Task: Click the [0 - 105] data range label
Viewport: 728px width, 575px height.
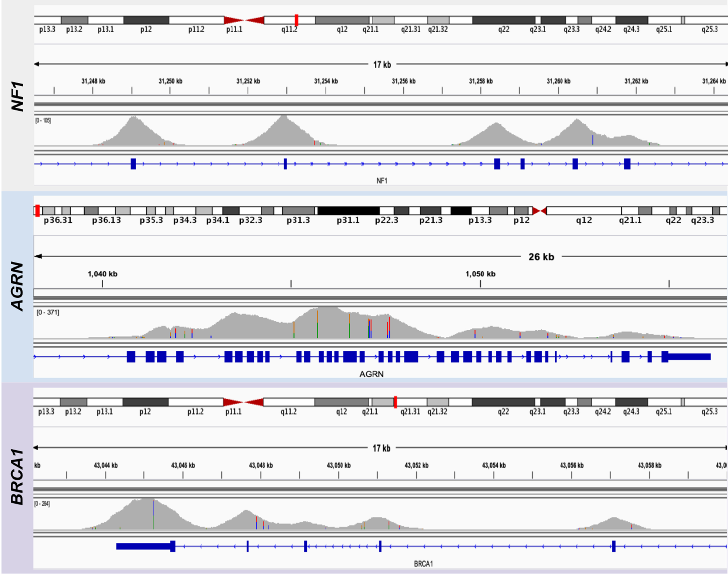Action: pyautogui.click(x=43, y=121)
